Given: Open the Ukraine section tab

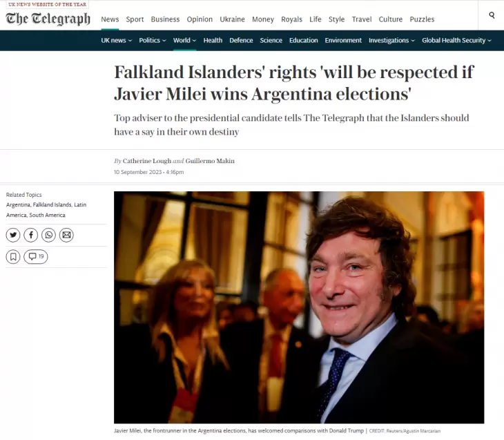Looking at the screenshot, I should click(x=232, y=19).
